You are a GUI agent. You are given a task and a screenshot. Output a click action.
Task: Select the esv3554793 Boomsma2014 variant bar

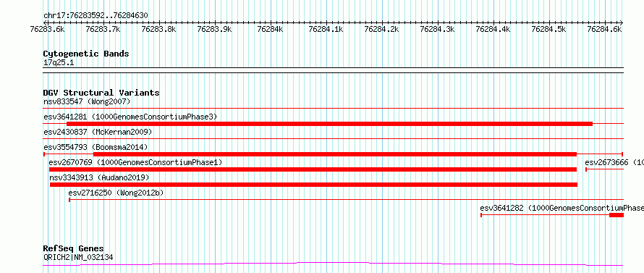click(335, 154)
